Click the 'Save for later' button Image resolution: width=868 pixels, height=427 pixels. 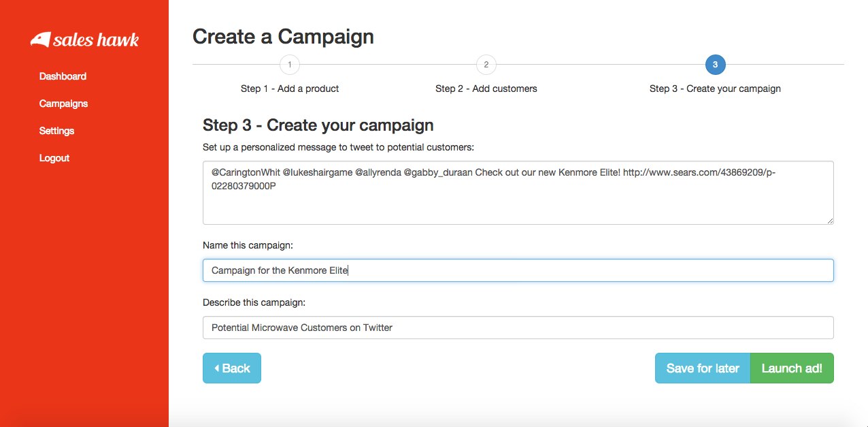click(x=703, y=368)
